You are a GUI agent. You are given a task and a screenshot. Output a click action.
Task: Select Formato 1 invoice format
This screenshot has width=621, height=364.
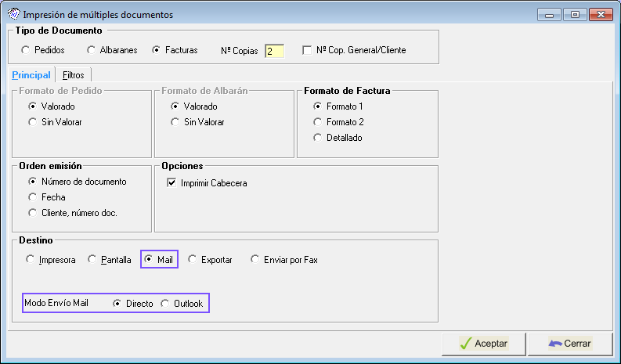(317, 106)
